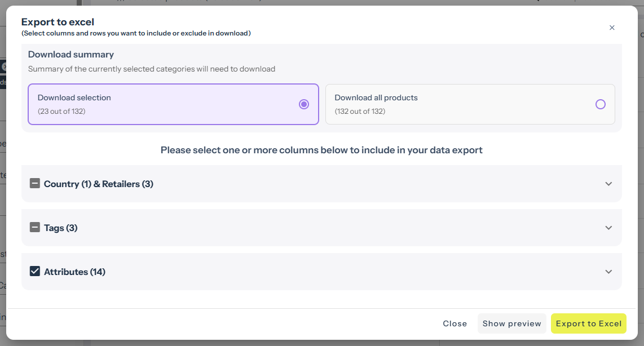644x346 pixels.
Task: Click the Close text button
Action: click(x=455, y=323)
